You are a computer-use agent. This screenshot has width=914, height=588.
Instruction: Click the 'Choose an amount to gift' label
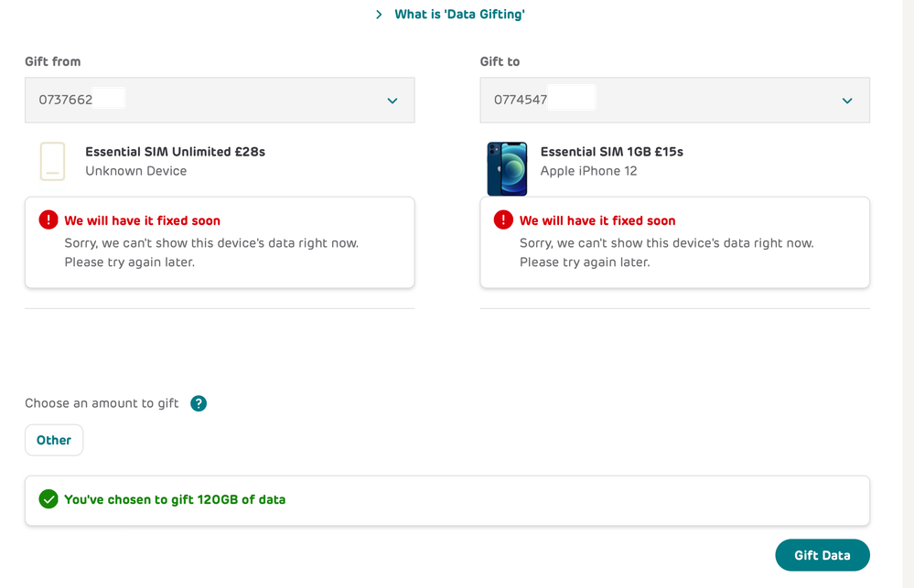102,403
